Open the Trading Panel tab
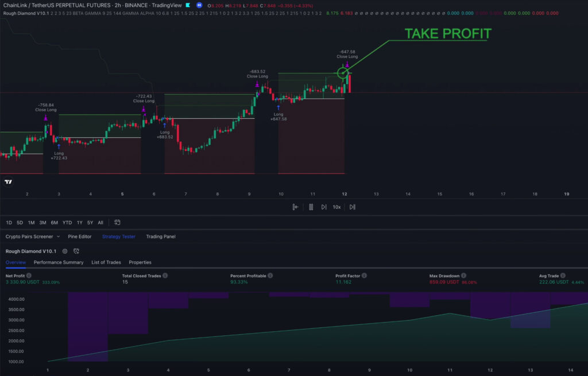Viewport: 588px width, 376px height. (161, 237)
